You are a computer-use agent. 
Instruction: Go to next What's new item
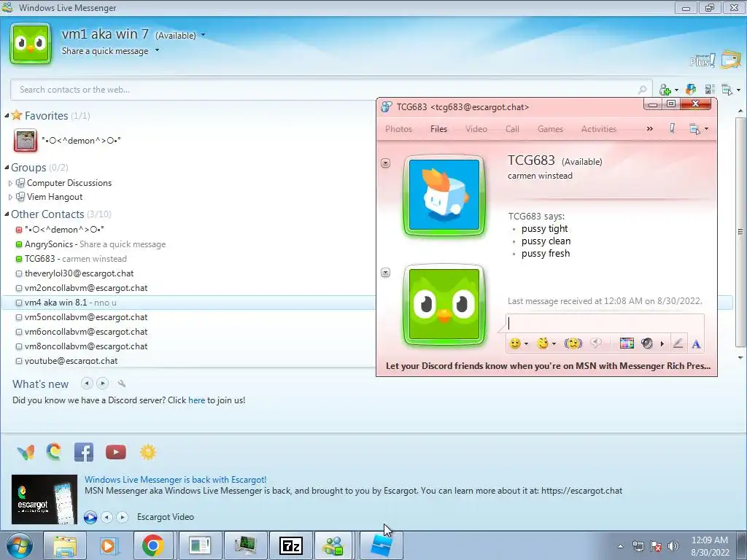102,383
